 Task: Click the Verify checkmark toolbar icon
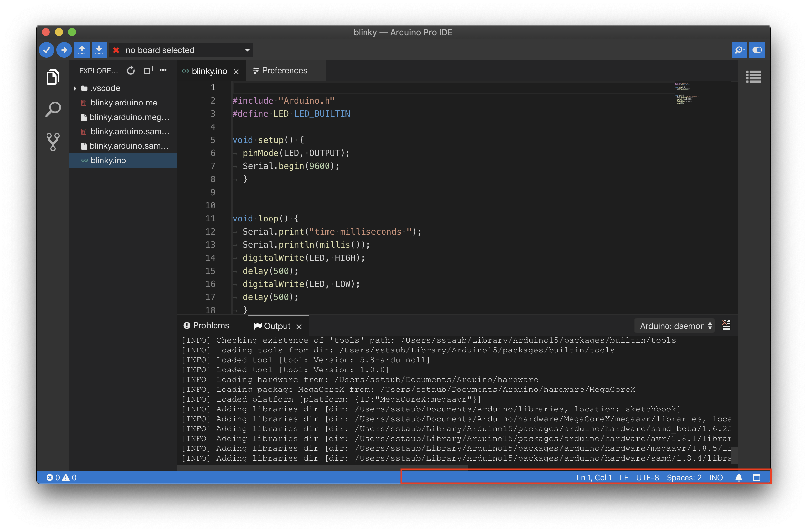pos(47,50)
